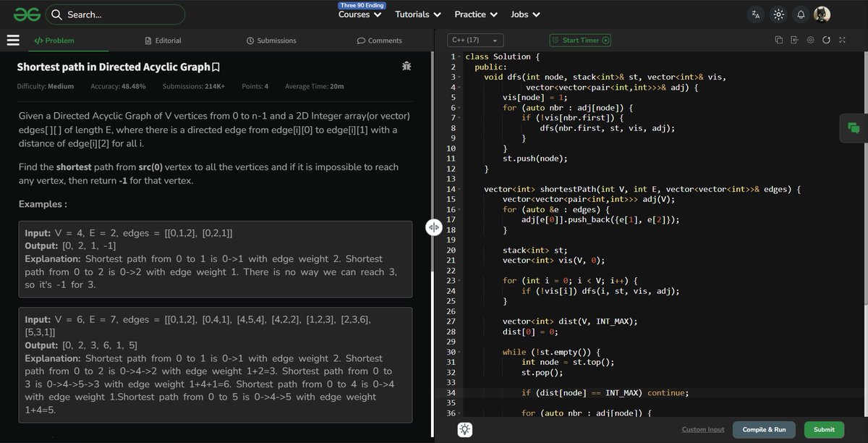Click the bug report icon
Screen dimensions: 868x443
[x=407, y=67]
